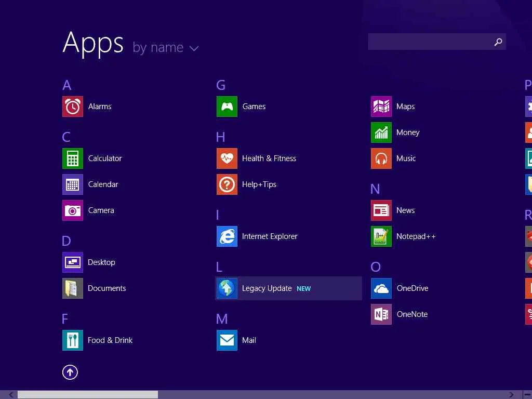Click the 'Health & Fitness' label
Viewport: 532px width, 399px height.
pyautogui.click(x=269, y=158)
